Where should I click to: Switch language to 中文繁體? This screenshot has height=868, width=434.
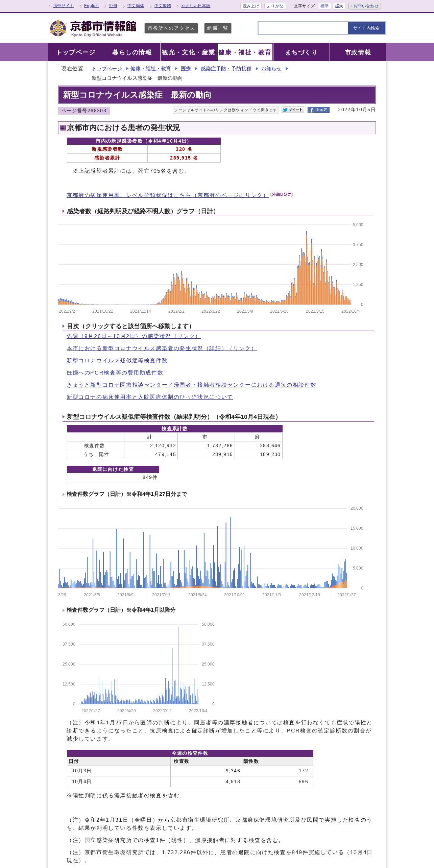(x=163, y=6)
